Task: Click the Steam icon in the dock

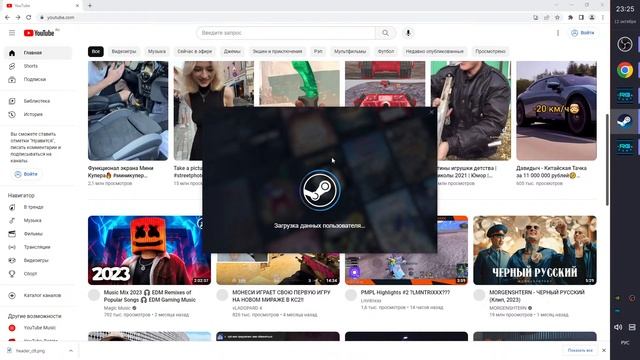Action: pyautogui.click(x=624, y=121)
